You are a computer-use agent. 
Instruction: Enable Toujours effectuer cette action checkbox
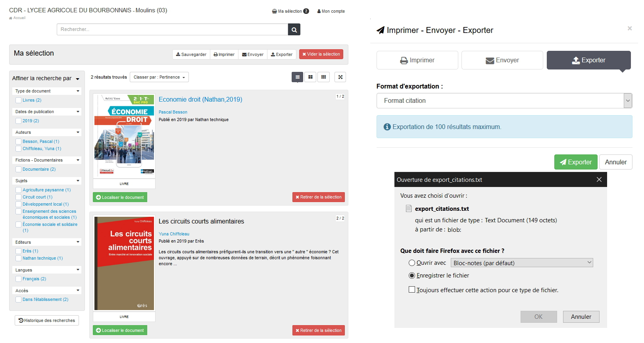point(412,290)
